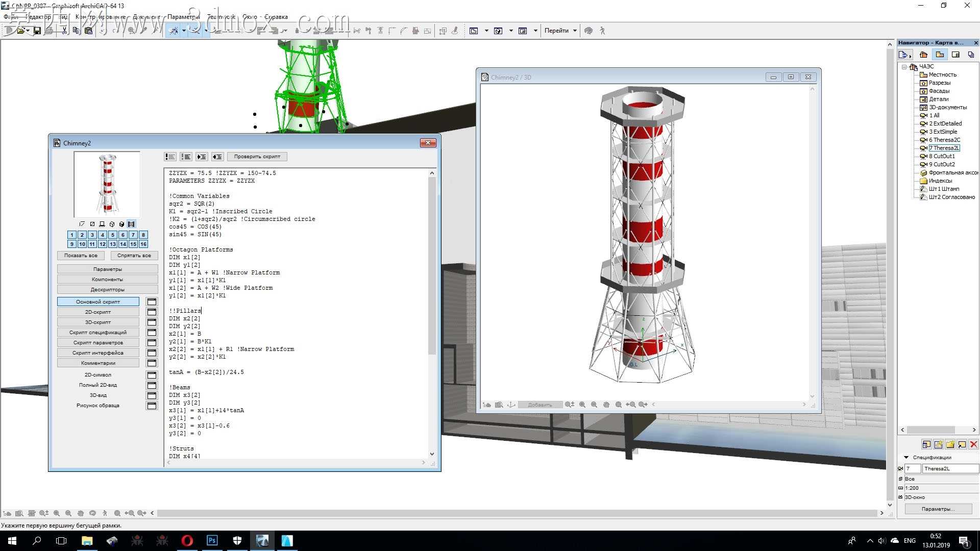Open the arrow tool dropdown in toolbar
This screenshot has height=551, width=980.
click(184, 31)
